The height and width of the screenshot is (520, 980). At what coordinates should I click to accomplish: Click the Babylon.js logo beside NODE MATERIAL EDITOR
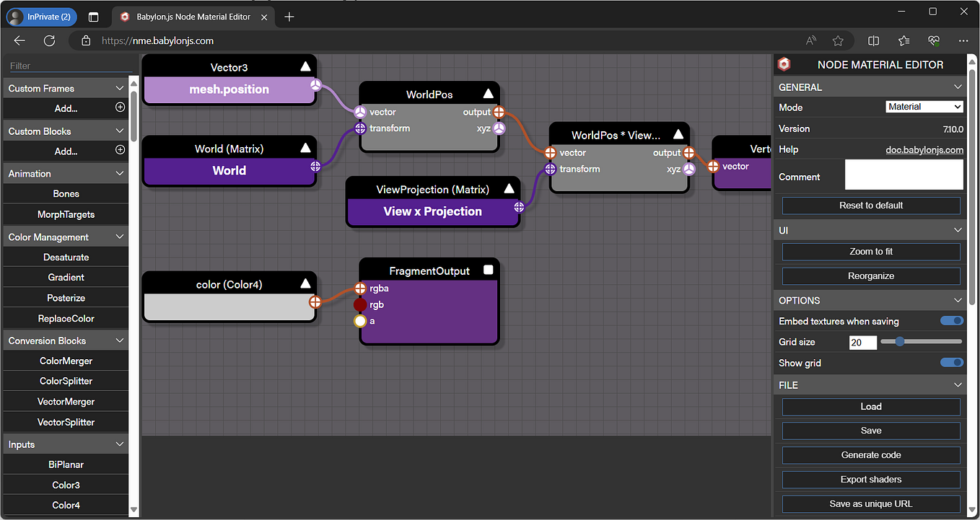click(x=784, y=64)
